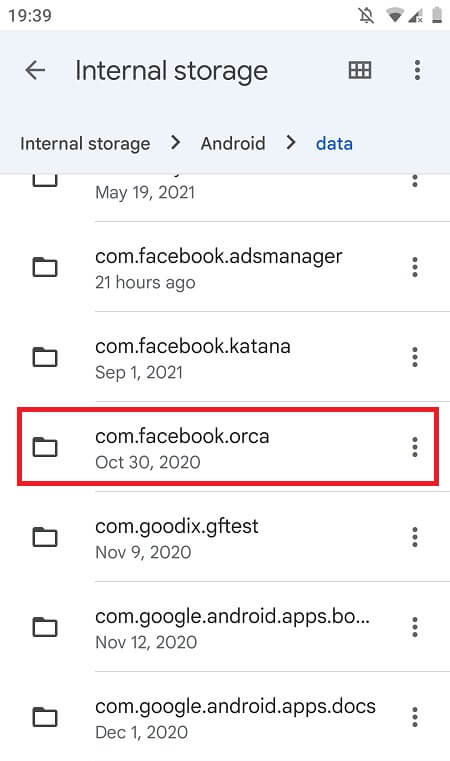The image size is (450, 761).
Task: Switch to grid view layout
Action: (x=360, y=71)
